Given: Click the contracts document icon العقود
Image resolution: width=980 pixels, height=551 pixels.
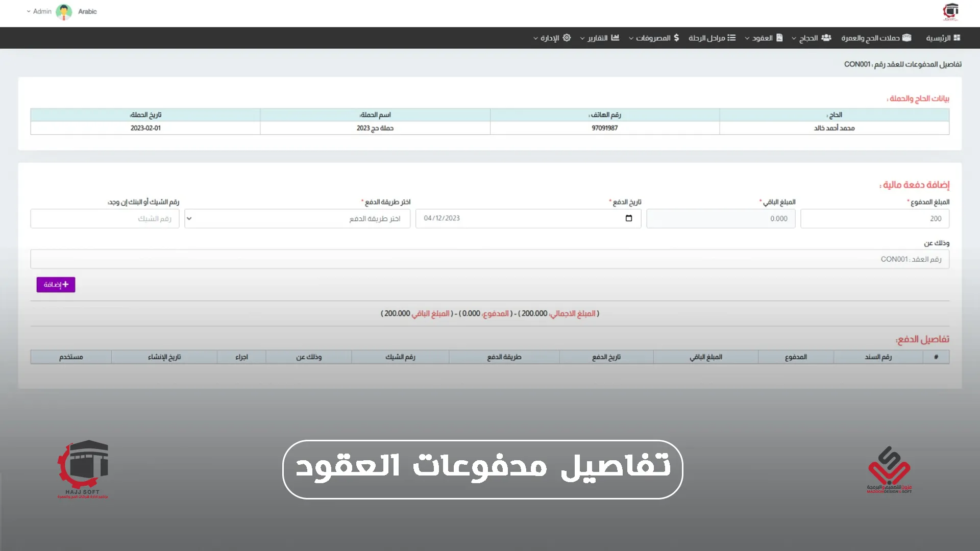Looking at the screenshot, I should [779, 38].
